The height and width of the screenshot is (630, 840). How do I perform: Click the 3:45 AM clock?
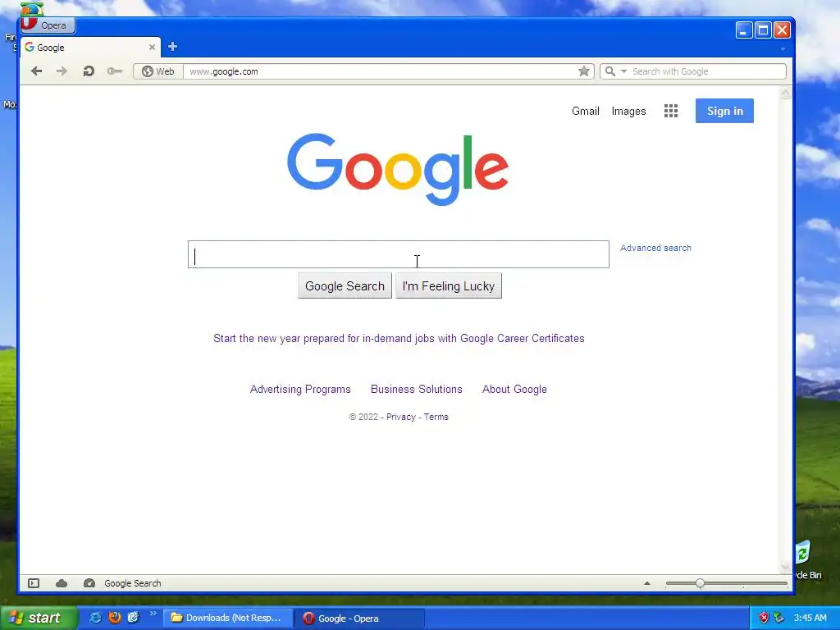pos(810,618)
